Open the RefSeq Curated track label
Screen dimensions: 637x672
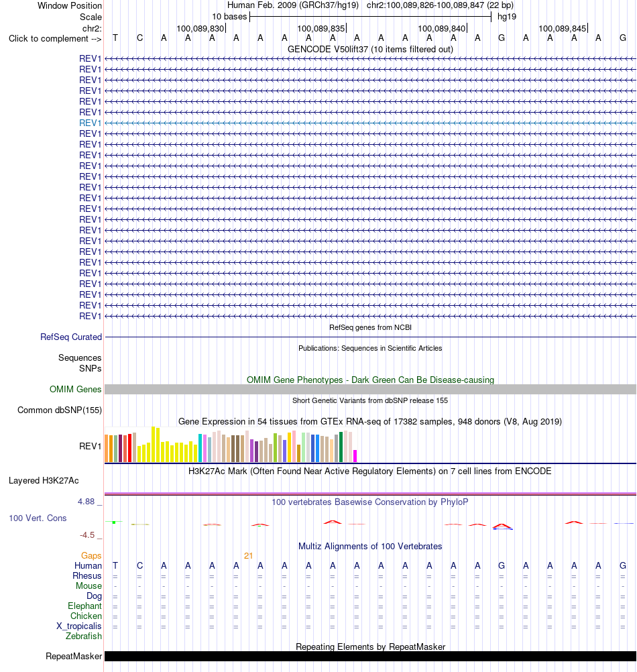tap(70, 337)
